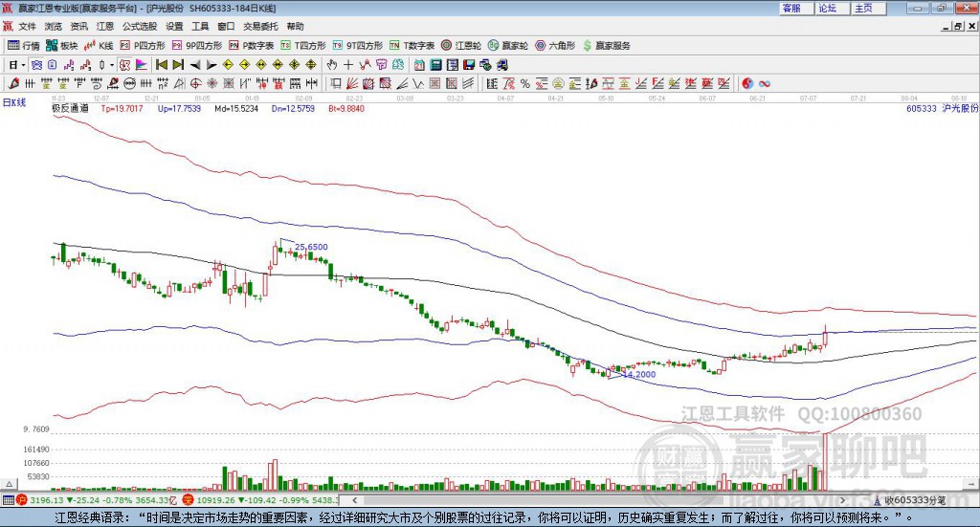Select the hand pan tool
Screen dimensions: 980x527
[x=332, y=65]
